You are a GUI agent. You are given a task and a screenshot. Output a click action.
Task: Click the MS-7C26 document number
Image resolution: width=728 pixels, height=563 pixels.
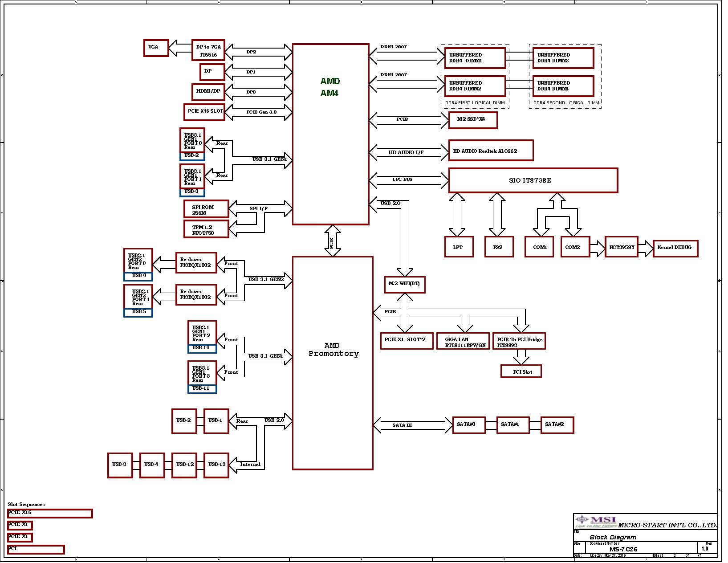[x=623, y=549]
